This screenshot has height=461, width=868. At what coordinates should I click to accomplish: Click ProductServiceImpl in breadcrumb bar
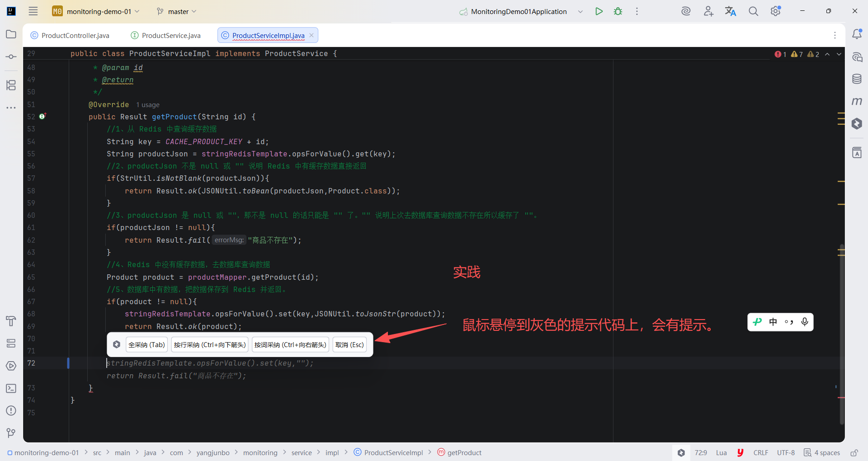(x=388, y=452)
